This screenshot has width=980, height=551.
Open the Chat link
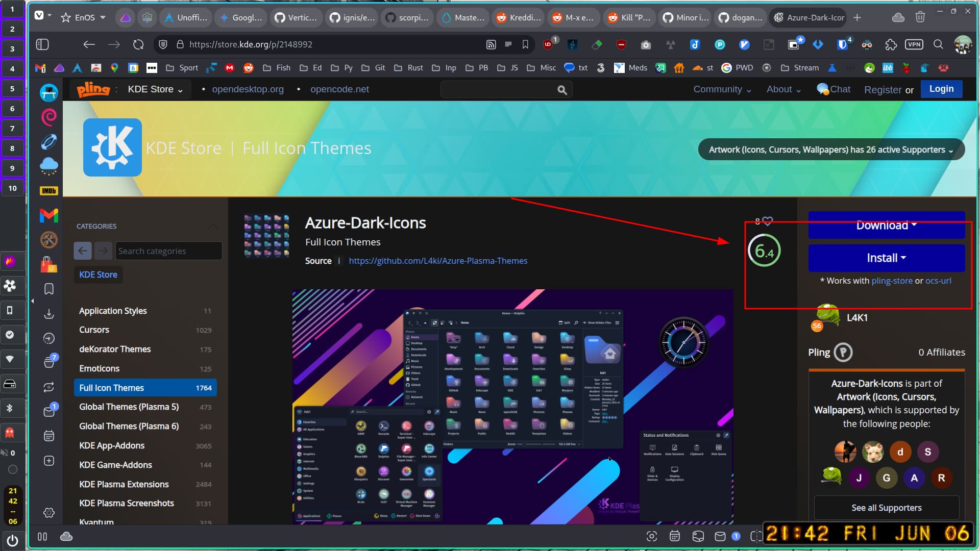click(834, 89)
